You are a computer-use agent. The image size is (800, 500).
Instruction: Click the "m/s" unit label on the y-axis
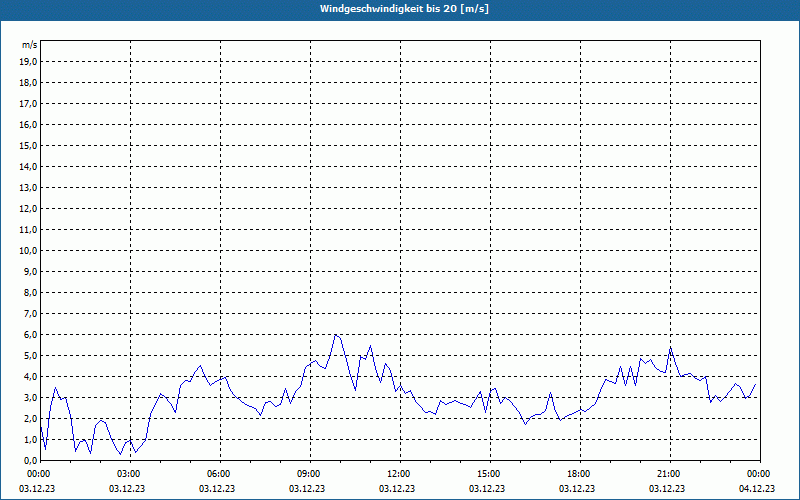coord(29,45)
